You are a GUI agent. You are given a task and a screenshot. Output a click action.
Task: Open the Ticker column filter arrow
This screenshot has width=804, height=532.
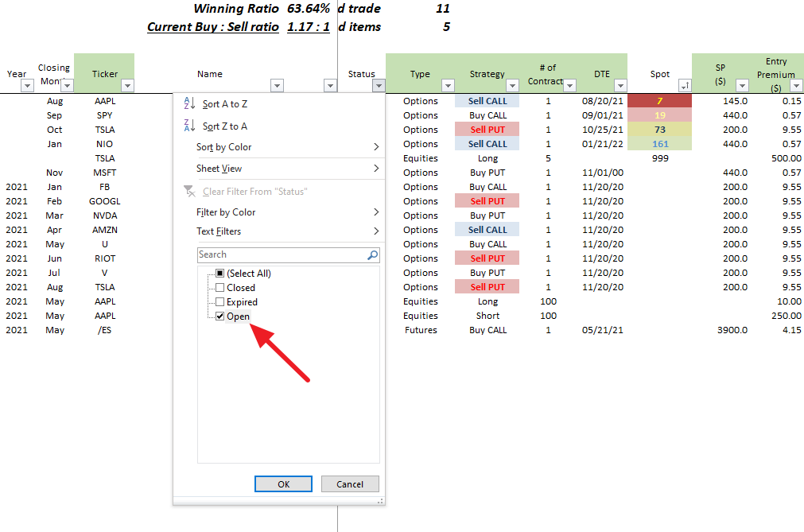pos(127,86)
